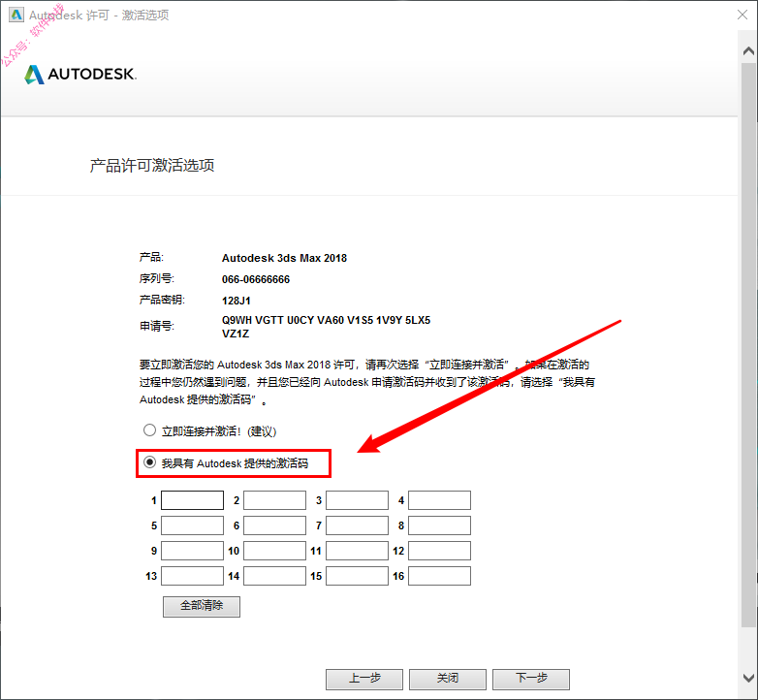
Task: Select 我具有 Autodesk 提供的激活码 radio option
Action: [x=149, y=462]
